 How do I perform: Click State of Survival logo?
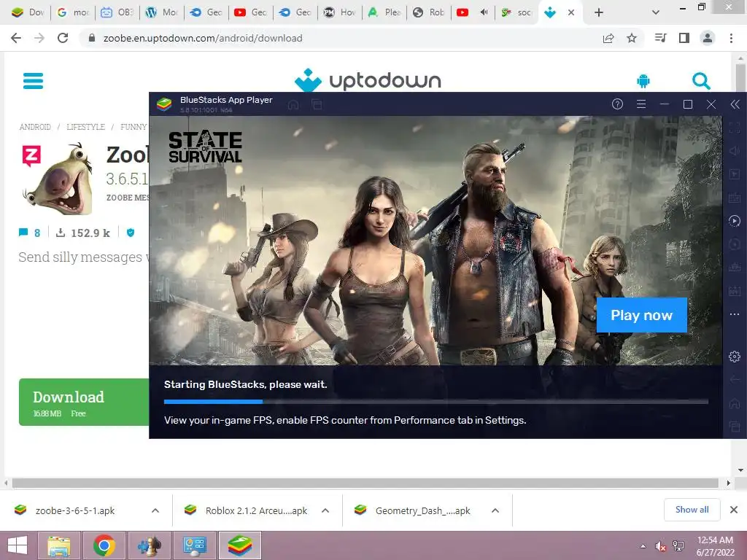205,146
